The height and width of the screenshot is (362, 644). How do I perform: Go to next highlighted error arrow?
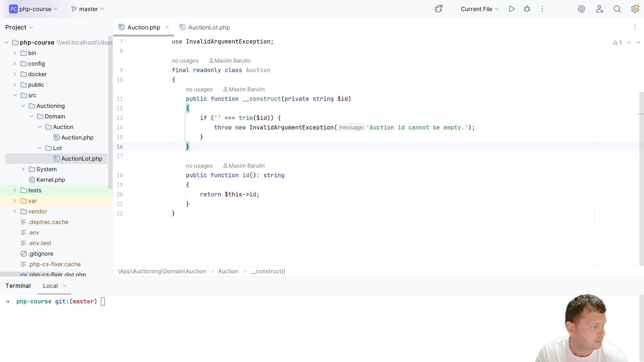point(638,42)
